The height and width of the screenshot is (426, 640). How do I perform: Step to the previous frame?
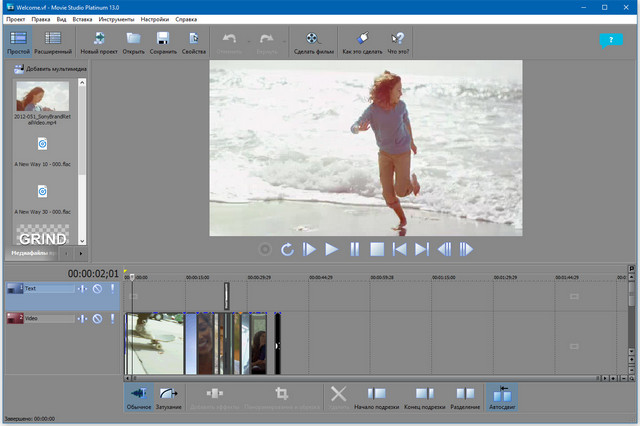[444, 249]
